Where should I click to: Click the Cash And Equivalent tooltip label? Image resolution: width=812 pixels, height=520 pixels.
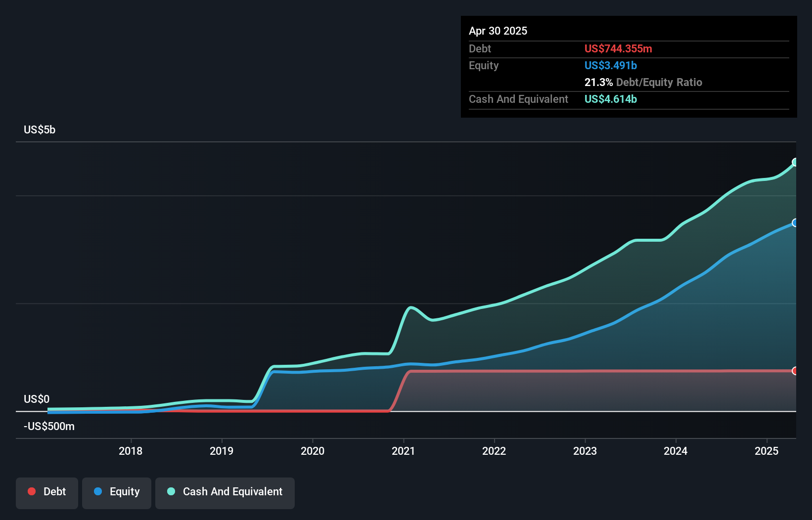[x=518, y=99]
